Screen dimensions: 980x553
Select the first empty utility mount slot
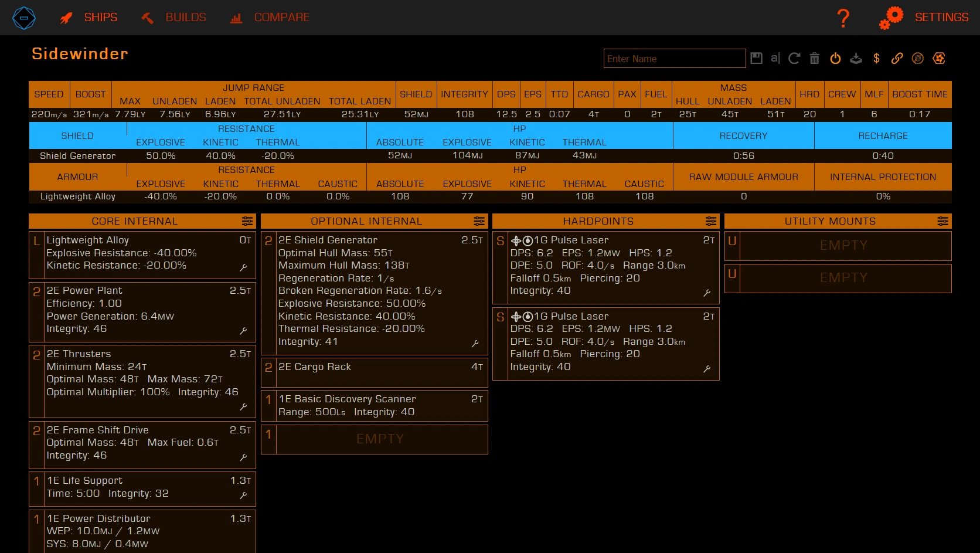pos(843,246)
